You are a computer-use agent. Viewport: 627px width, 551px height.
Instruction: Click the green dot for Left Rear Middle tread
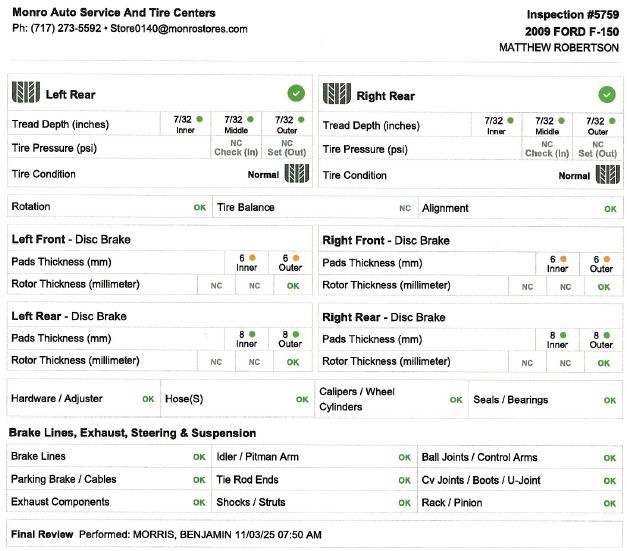(x=250, y=119)
